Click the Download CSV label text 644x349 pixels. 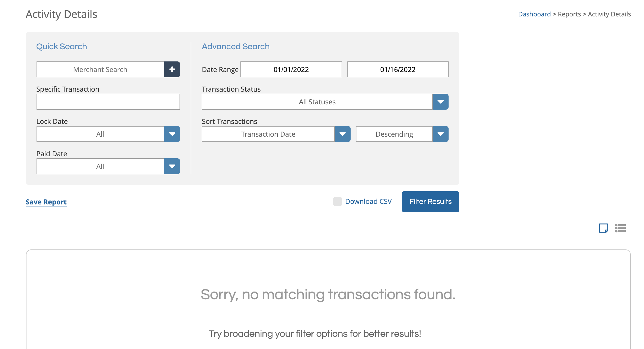click(368, 202)
